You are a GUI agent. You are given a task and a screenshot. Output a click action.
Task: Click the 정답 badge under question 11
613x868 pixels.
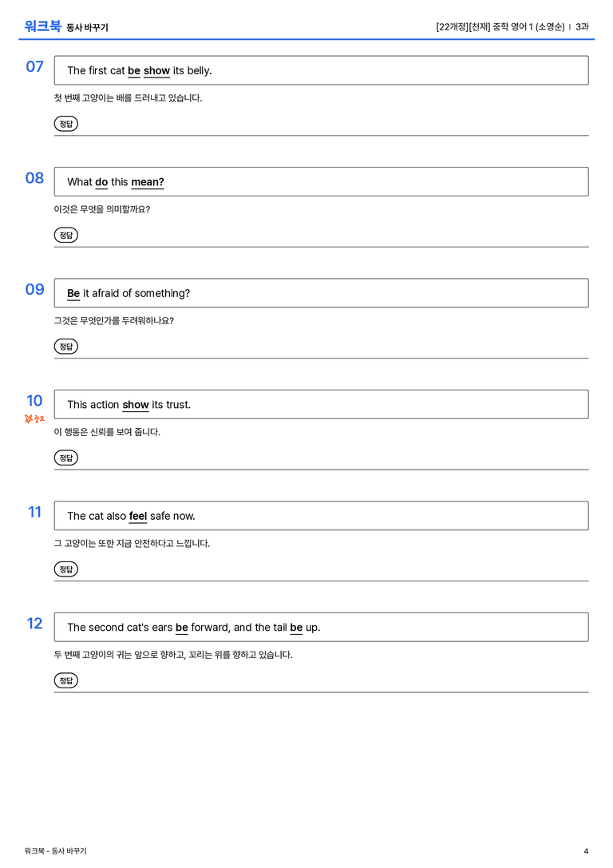coord(65,569)
